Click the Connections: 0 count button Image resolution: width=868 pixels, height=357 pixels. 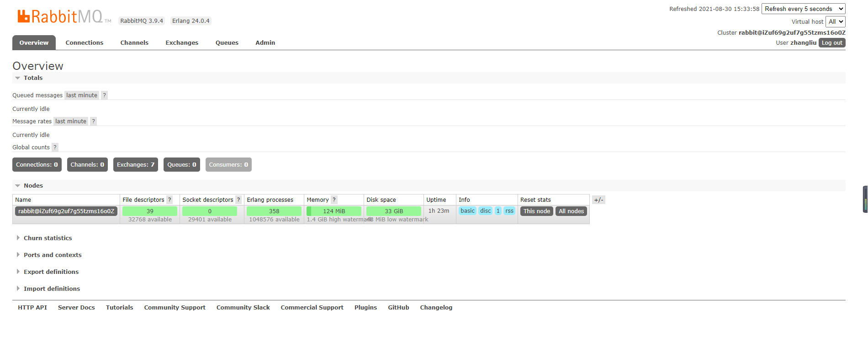pos(37,164)
